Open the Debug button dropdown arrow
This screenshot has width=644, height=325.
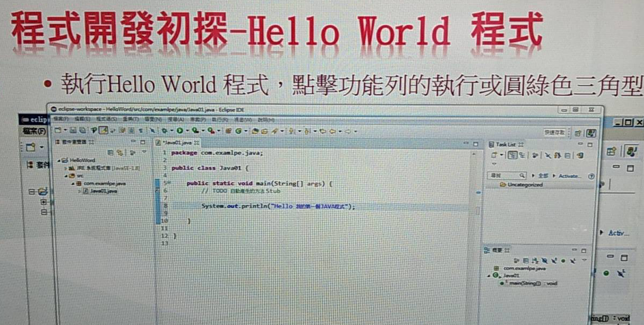tap(171, 131)
